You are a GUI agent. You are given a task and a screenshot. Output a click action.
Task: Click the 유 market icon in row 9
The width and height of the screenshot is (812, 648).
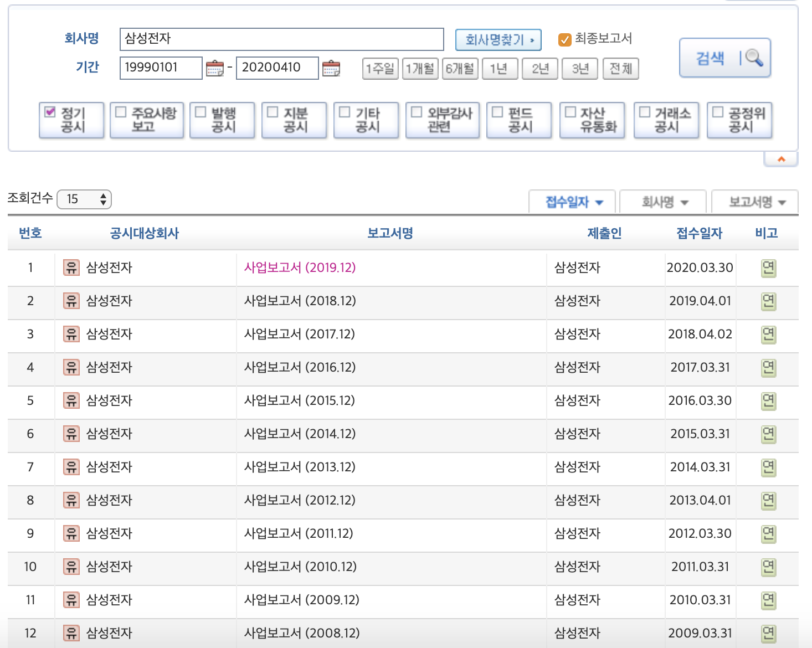point(71,533)
